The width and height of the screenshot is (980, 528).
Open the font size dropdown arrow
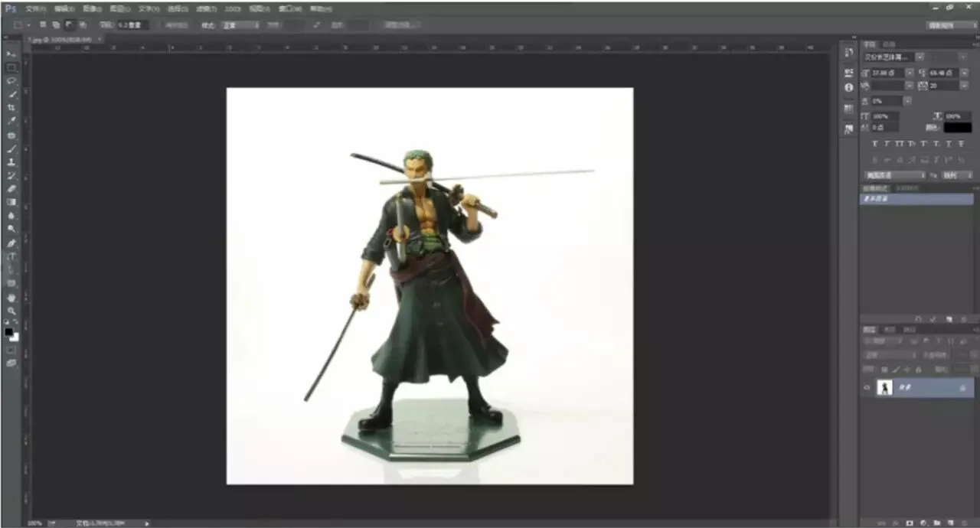pos(910,73)
